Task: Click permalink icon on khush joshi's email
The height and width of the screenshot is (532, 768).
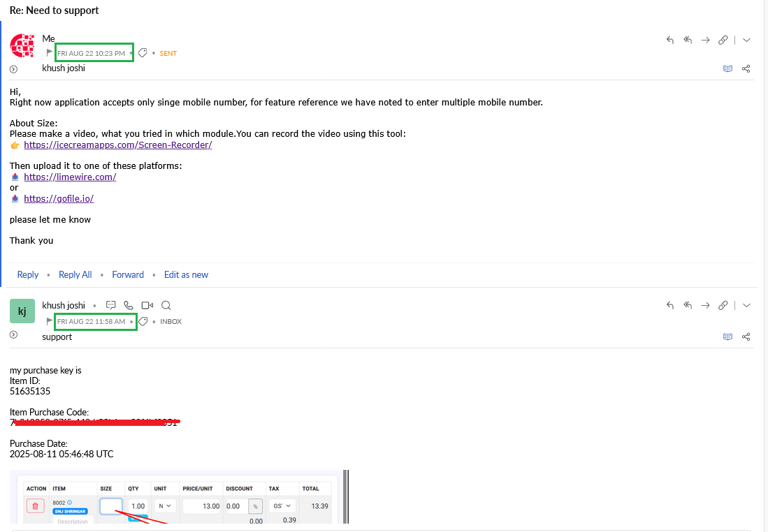Action: tap(723, 305)
